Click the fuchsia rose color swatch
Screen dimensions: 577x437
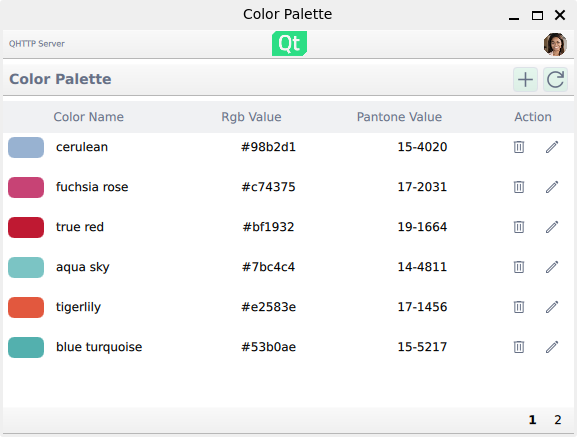pyautogui.click(x=26, y=187)
